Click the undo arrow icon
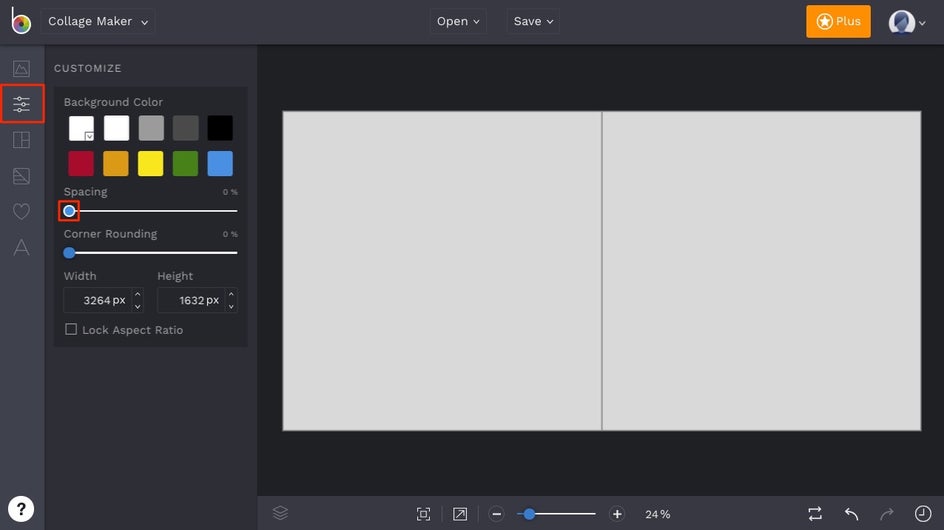The height and width of the screenshot is (530, 944). click(x=851, y=514)
